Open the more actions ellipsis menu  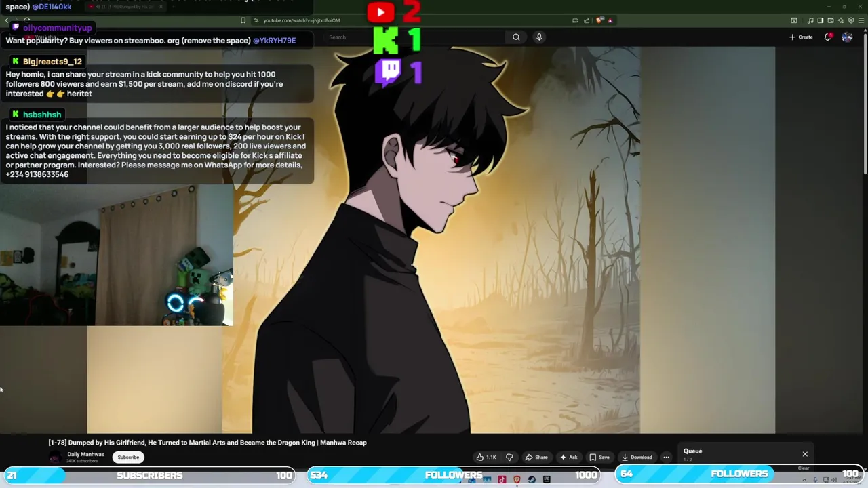(x=666, y=457)
